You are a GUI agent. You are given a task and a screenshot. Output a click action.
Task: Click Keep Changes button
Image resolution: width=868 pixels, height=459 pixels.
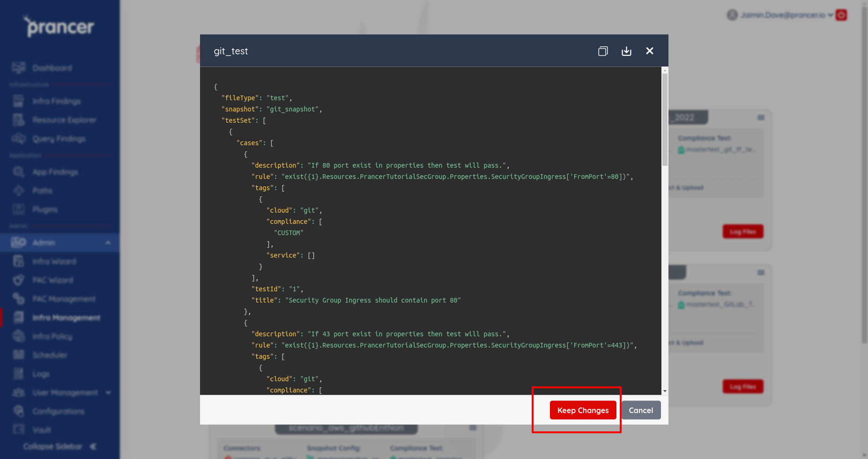(583, 410)
